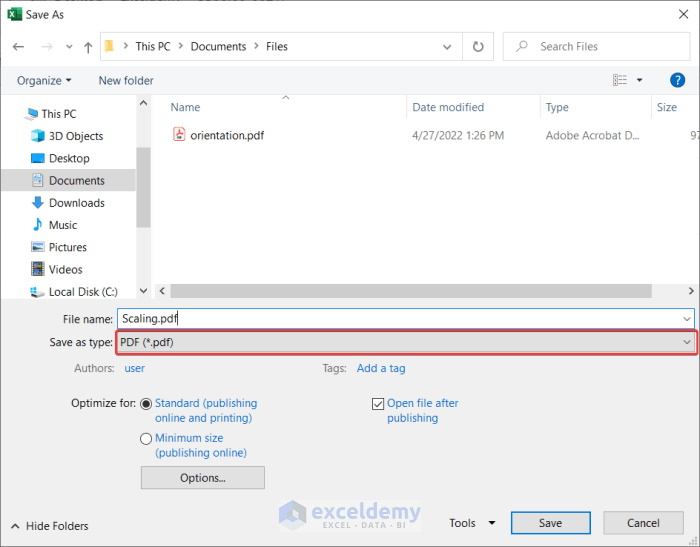Viewport: 700px width, 547px height.
Task: Close the Save As dialog
Action: click(683, 14)
